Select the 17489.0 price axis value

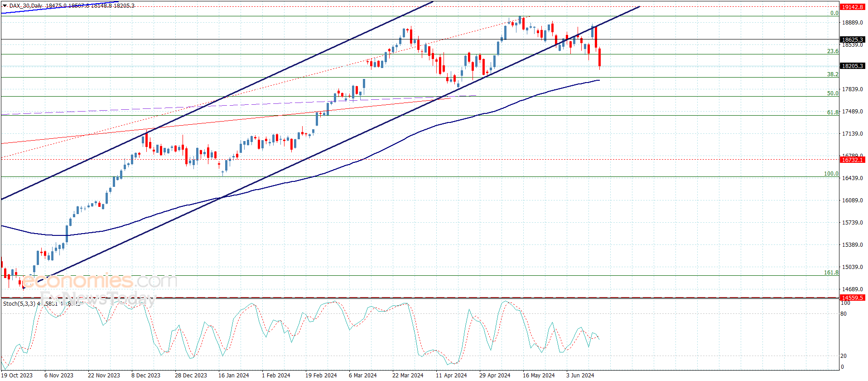(x=852, y=112)
